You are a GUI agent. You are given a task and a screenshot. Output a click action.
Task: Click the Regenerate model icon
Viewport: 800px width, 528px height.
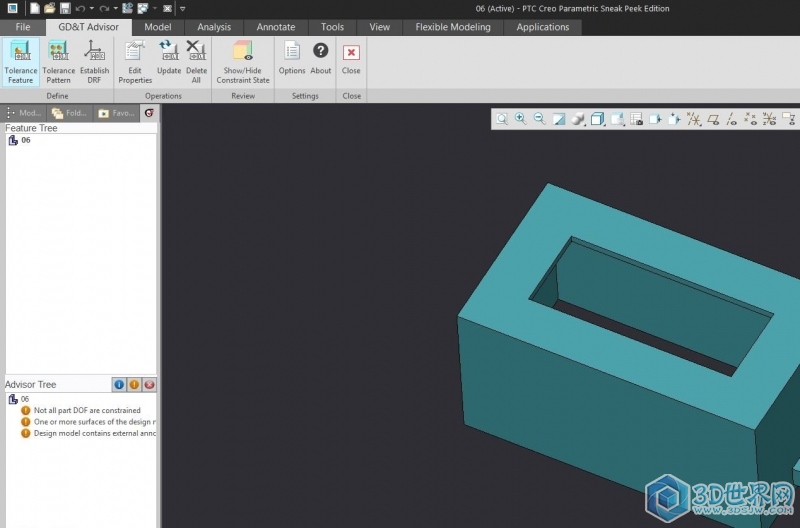128,8
